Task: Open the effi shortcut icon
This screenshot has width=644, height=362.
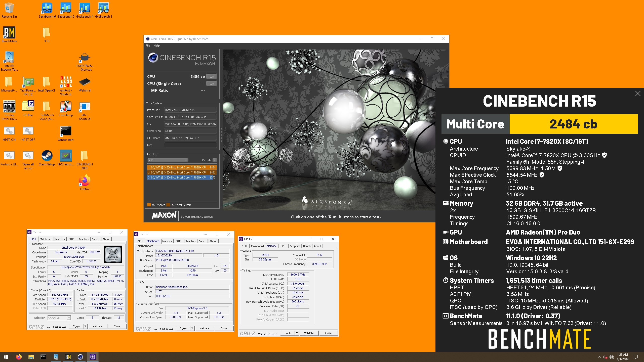Action: tap(85, 110)
